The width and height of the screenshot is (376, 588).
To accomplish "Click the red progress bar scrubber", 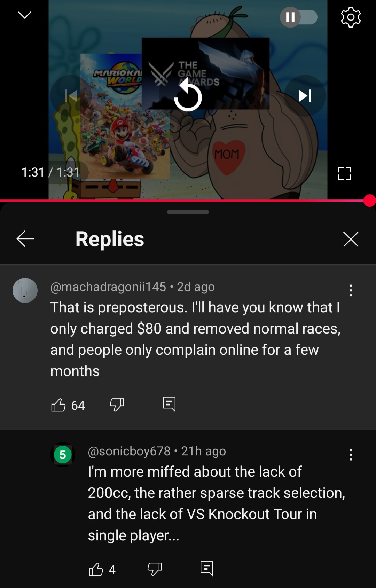I will coord(369,201).
